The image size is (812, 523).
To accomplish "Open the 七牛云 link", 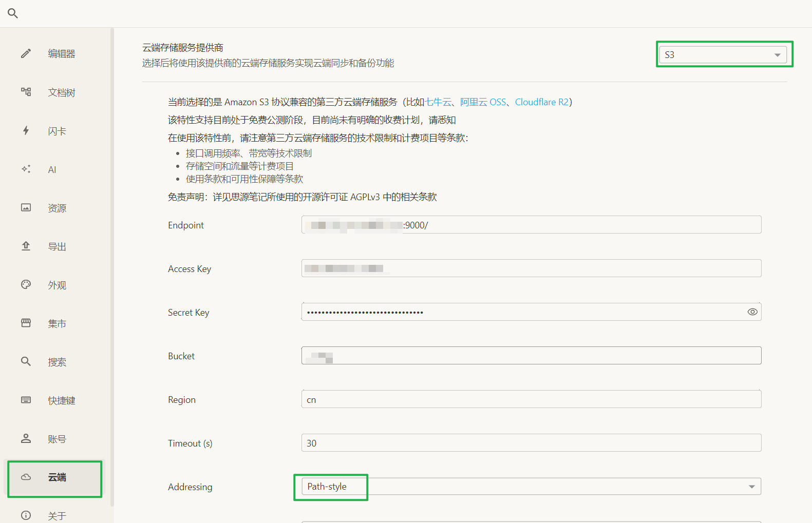I will [x=438, y=102].
